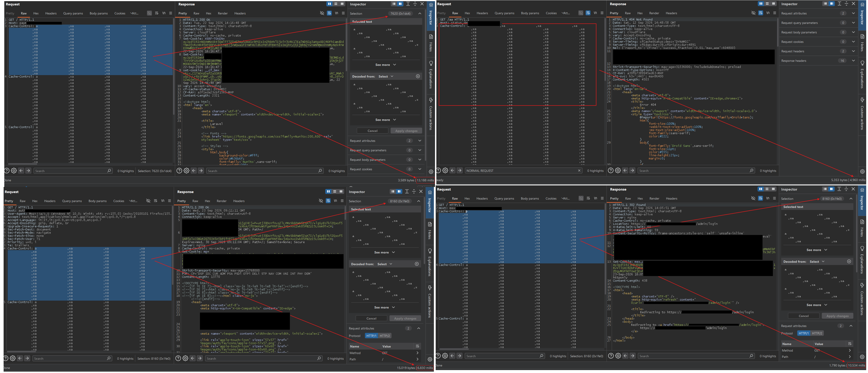Viewport: 868px width, 373px height.
Task: Clear the NORMAL REQUEST search text
Action: (579, 171)
